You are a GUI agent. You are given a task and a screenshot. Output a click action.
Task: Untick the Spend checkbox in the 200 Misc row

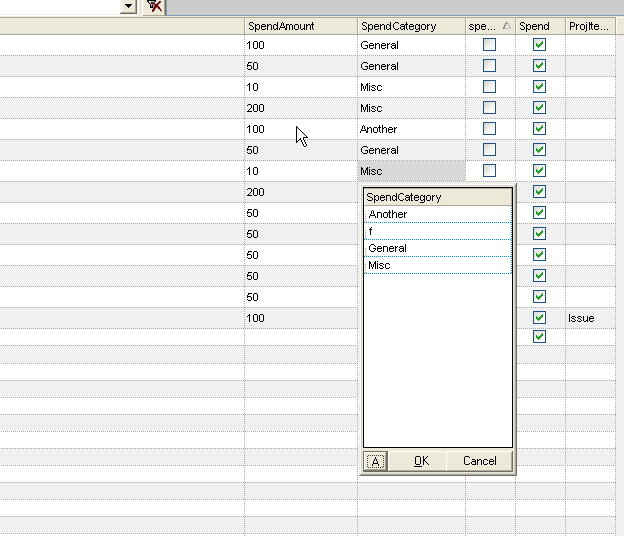[539, 107]
